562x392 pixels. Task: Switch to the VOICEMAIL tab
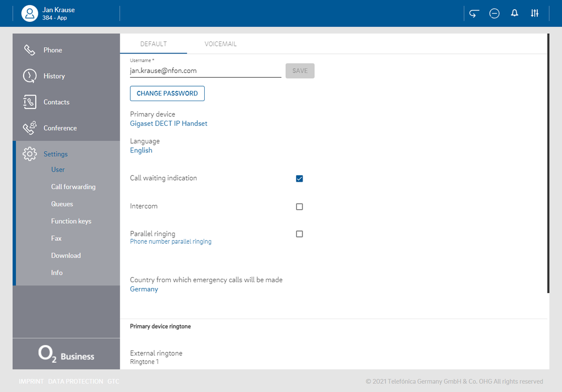point(220,44)
